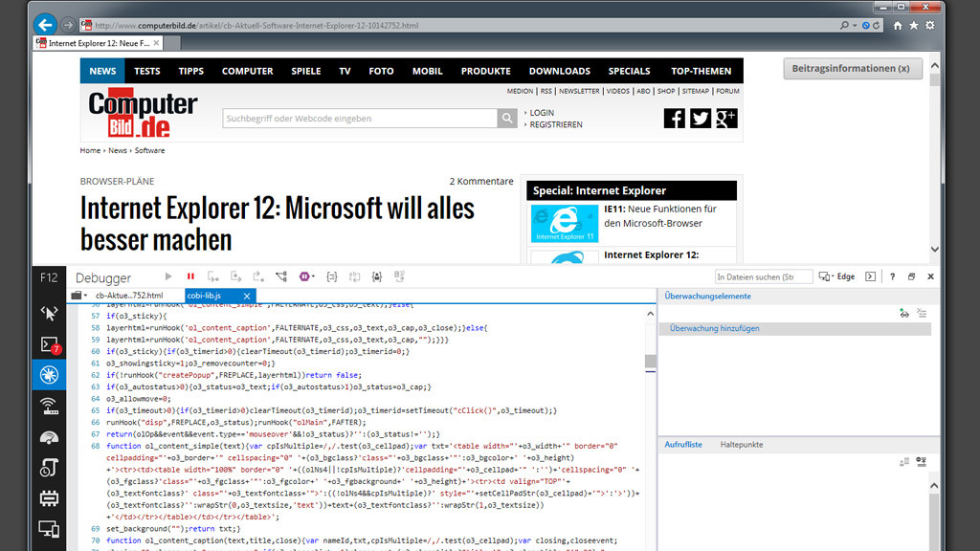The width and height of the screenshot is (980, 551).
Task: Click the code editor vertical scrollbar thumb
Action: tap(651, 361)
